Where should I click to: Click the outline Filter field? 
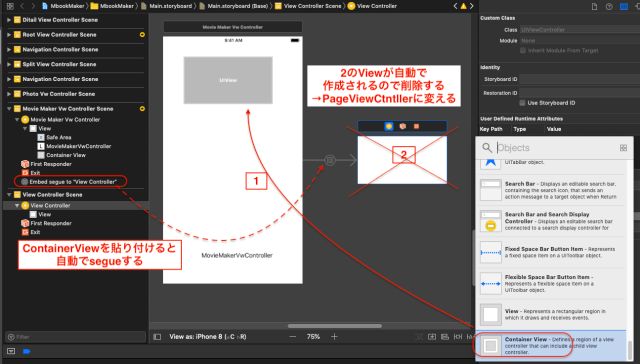point(76,337)
